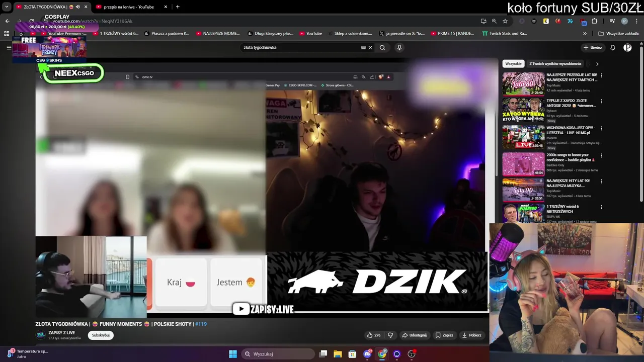644x362 pixels.
Task: Open 'NAJLEPSZE MOME...' bookmark
Action: [x=218, y=34]
